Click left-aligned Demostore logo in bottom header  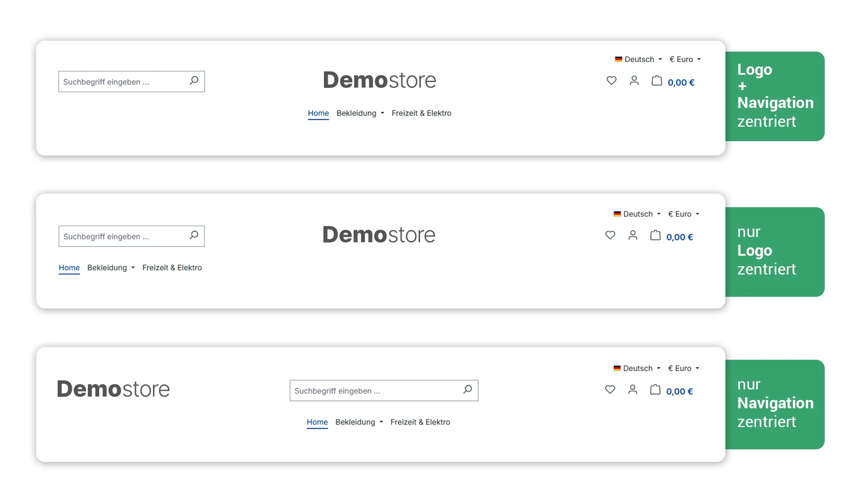click(x=113, y=389)
